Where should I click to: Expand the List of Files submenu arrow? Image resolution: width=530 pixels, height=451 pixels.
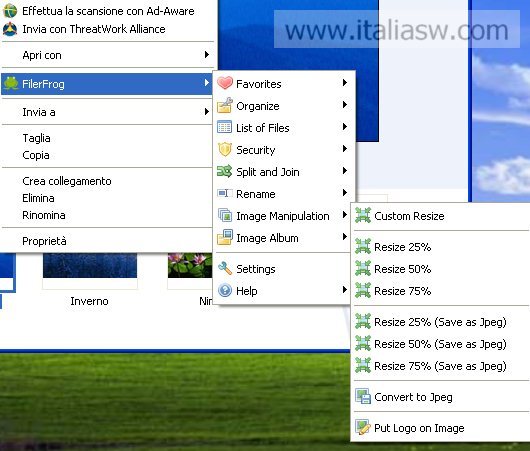point(344,127)
